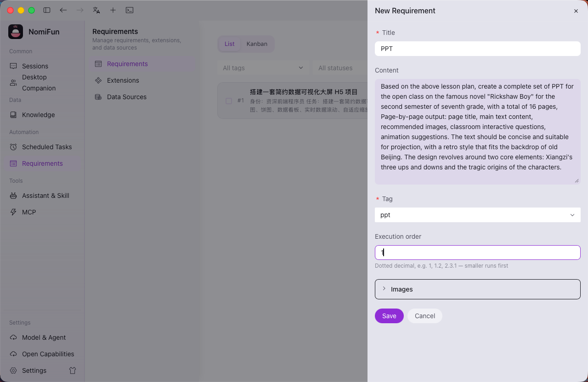The height and width of the screenshot is (382, 588).
Task: Click the Requirements list icon in sidebar
Action: (x=13, y=163)
